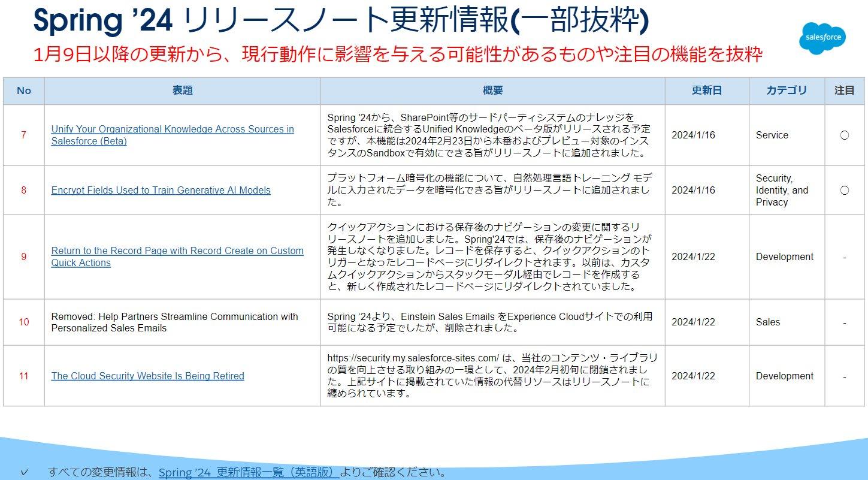Click the 'カテゴリ' column header
The width and height of the screenshot is (868, 480).
[x=787, y=91]
